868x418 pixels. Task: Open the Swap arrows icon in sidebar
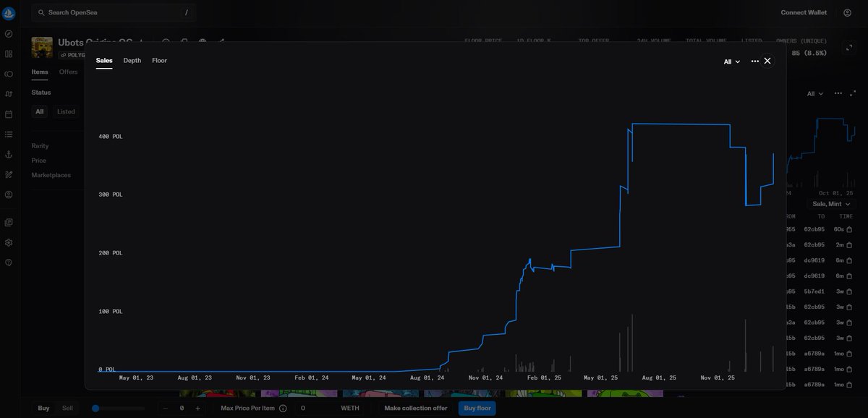pos(9,94)
